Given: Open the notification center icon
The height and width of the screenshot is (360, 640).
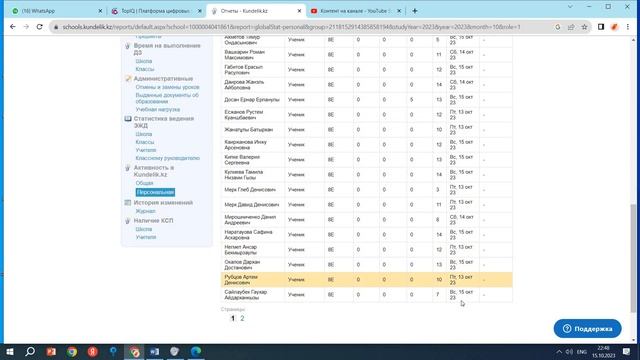Looking at the screenshot, I should 627,351.
